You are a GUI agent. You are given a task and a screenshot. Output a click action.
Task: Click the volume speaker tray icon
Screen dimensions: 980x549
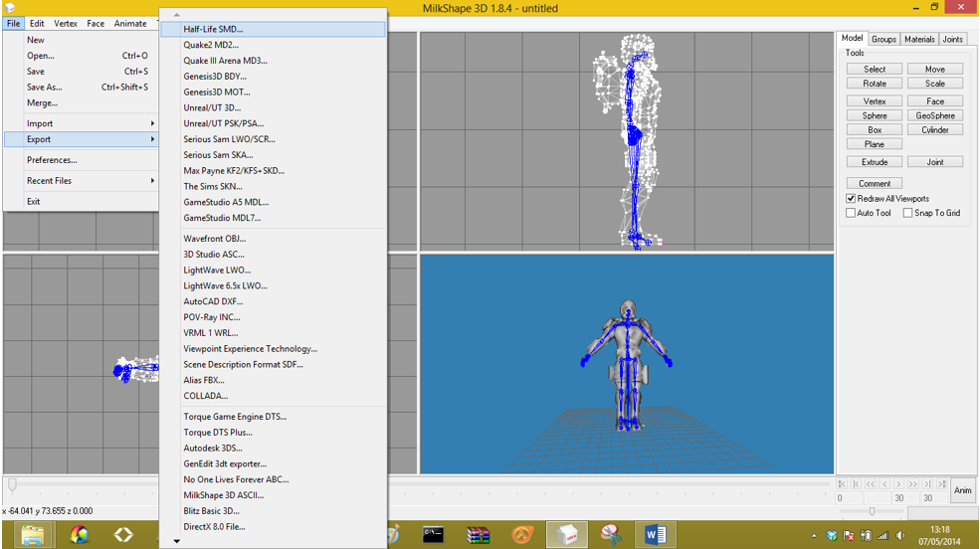900,536
